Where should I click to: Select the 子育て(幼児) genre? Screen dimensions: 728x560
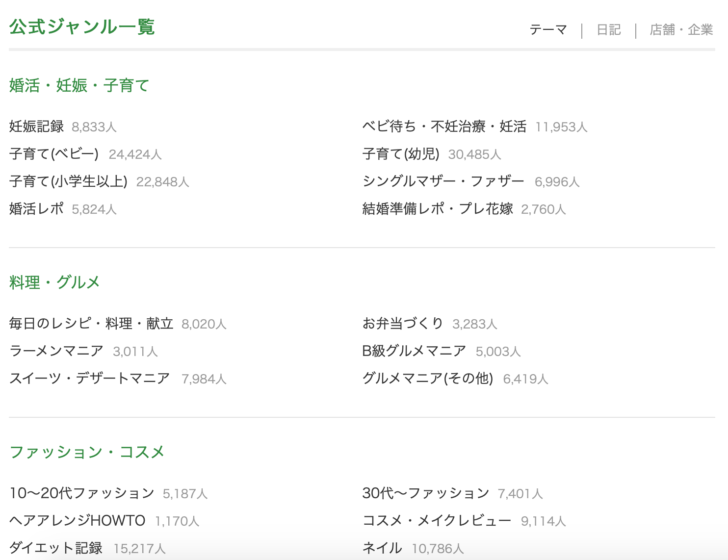click(401, 154)
